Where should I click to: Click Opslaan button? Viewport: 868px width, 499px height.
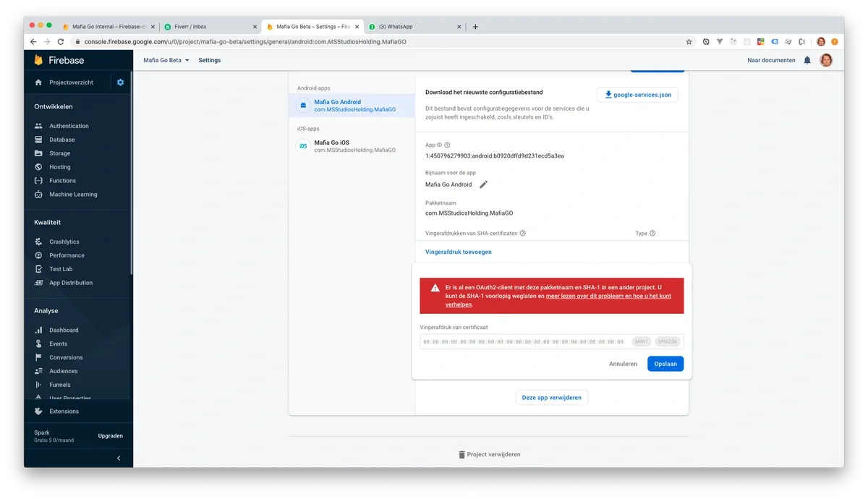(665, 364)
